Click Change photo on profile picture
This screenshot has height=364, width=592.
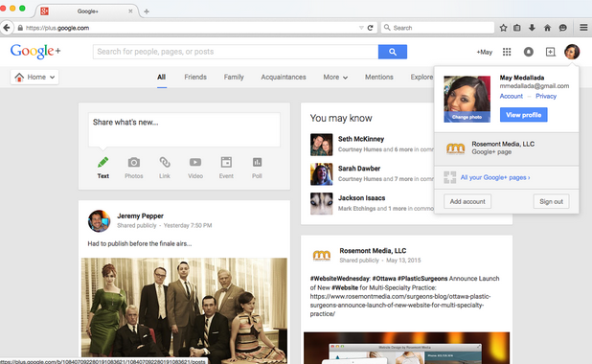pyautogui.click(x=467, y=117)
